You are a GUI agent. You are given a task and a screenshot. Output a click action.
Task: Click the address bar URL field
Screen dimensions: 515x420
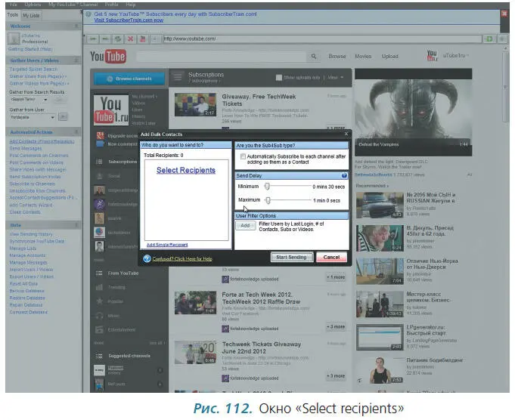[322, 39]
